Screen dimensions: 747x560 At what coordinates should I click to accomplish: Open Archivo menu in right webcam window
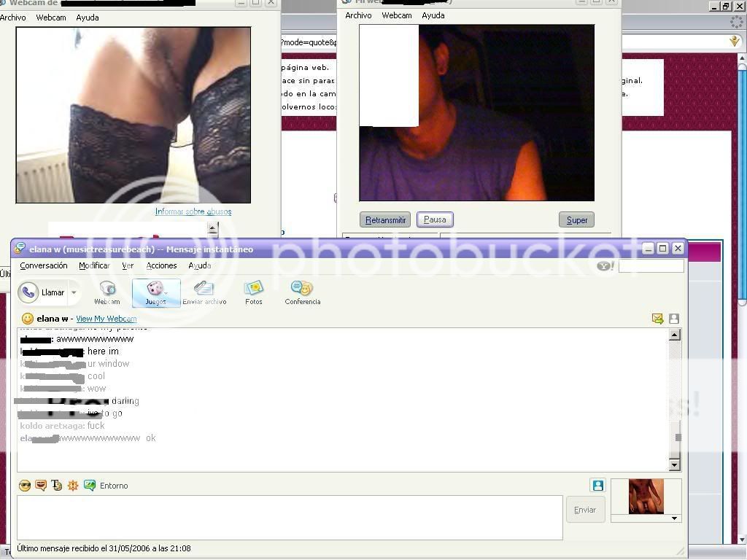[358, 15]
